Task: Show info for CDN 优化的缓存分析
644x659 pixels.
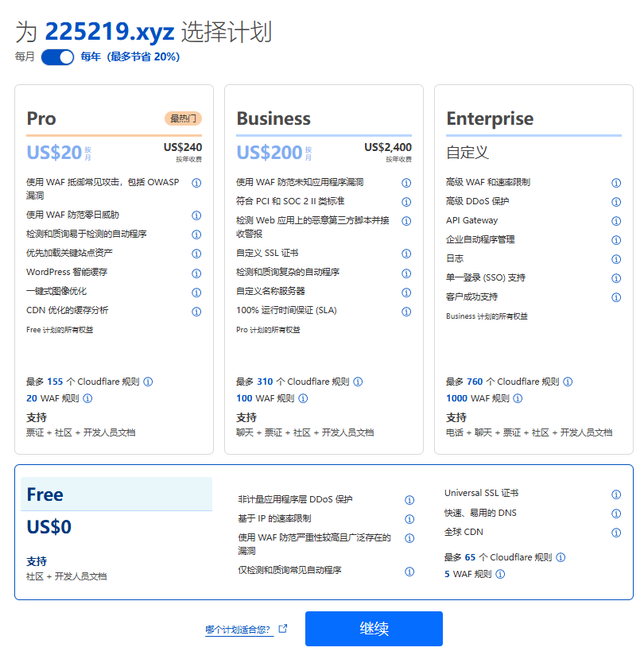Action: click(x=196, y=311)
